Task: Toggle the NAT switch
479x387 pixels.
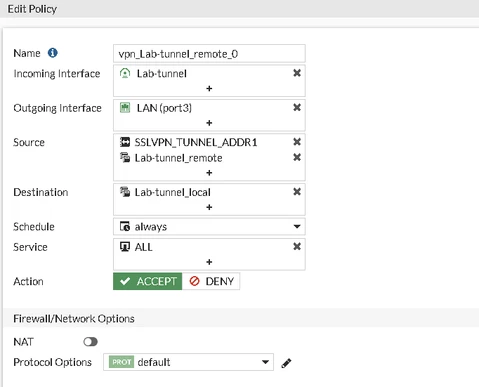Action: [x=90, y=342]
